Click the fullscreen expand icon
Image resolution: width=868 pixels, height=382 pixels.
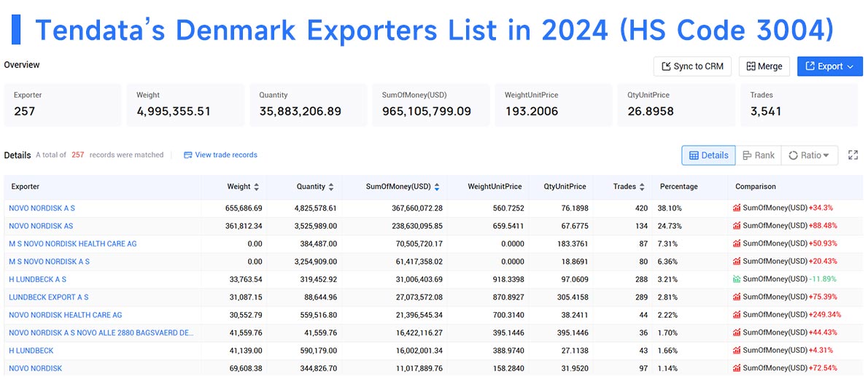tap(853, 155)
